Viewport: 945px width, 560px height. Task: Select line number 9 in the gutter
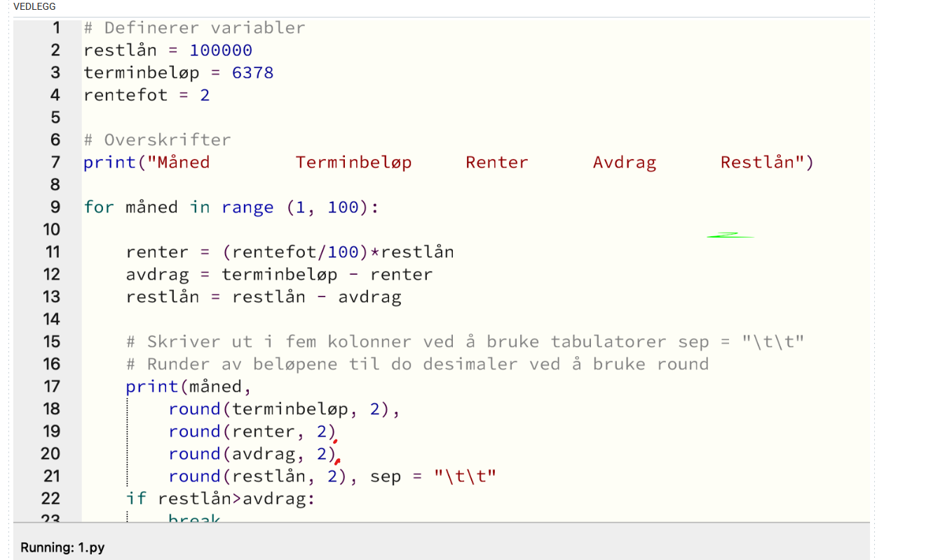(56, 207)
